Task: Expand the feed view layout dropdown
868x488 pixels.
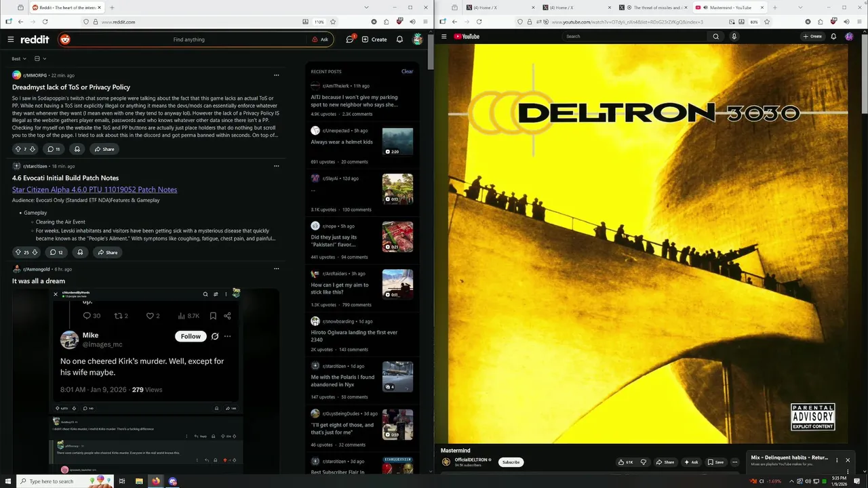Action: point(40,59)
